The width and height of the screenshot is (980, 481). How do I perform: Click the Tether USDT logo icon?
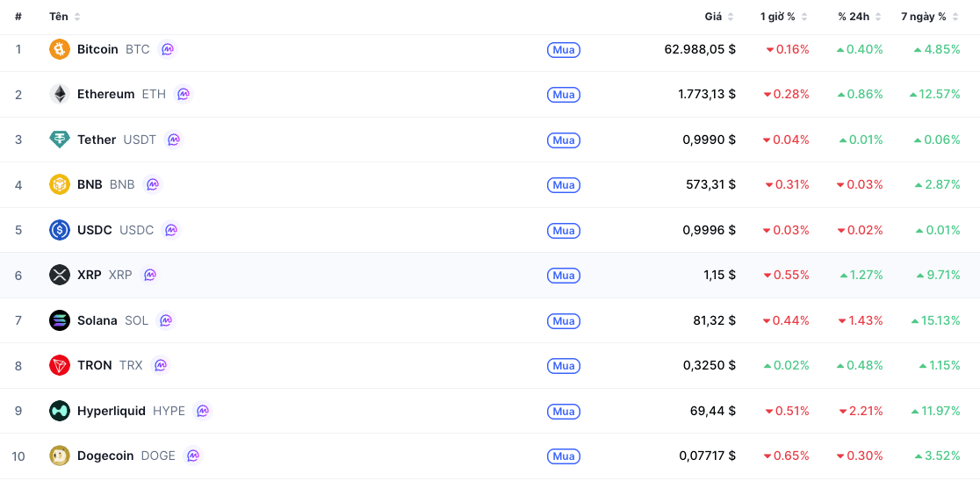click(60, 140)
